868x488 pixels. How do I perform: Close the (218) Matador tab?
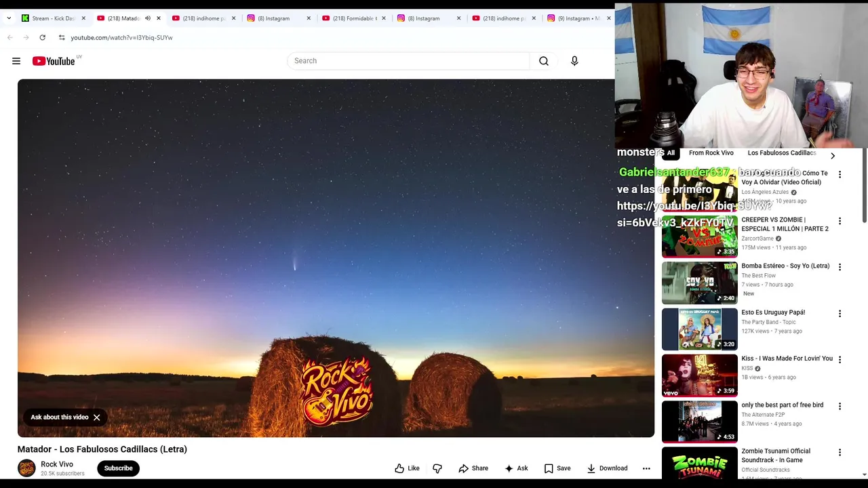pyautogui.click(x=159, y=18)
